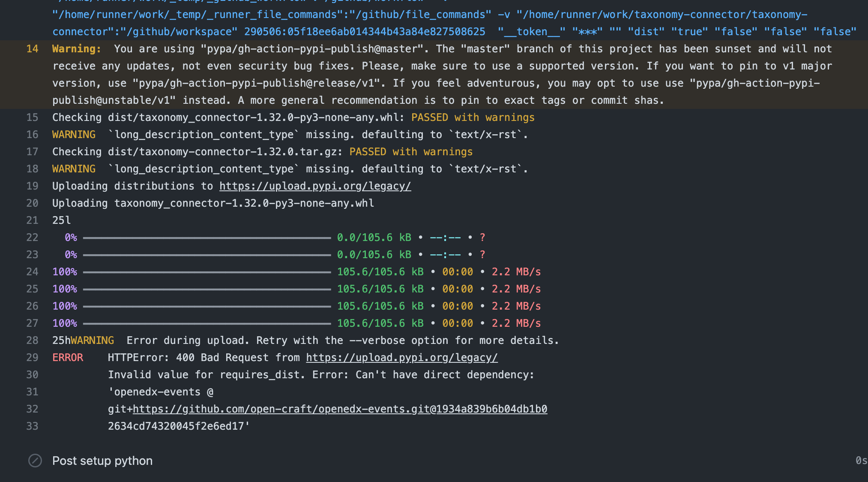Click the 'Invalid value for requires_dist' message

coord(321,375)
